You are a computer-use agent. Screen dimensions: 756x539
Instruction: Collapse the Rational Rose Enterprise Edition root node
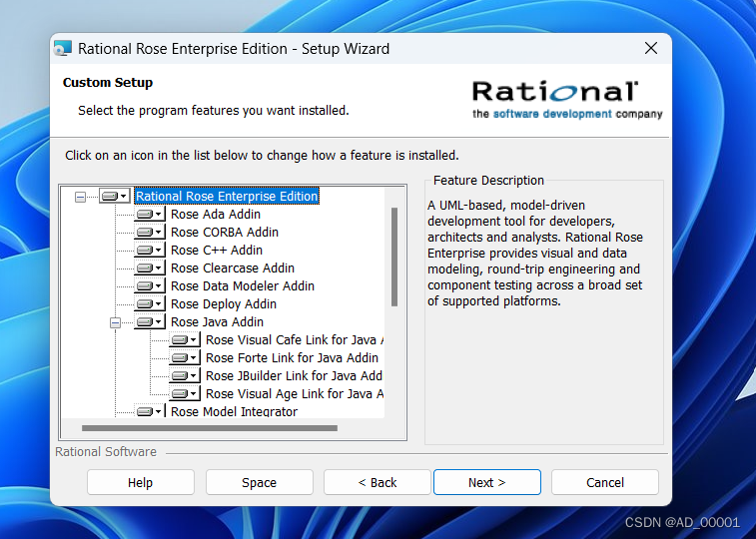(81, 197)
